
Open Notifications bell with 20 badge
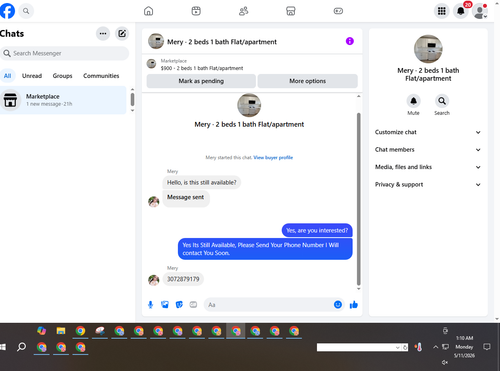pos(461,11)
